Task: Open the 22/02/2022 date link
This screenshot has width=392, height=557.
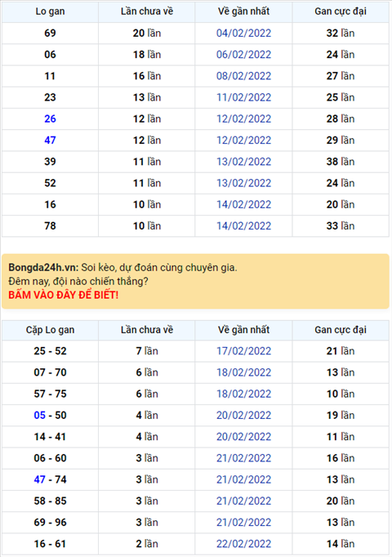Action: pos(243,543)
